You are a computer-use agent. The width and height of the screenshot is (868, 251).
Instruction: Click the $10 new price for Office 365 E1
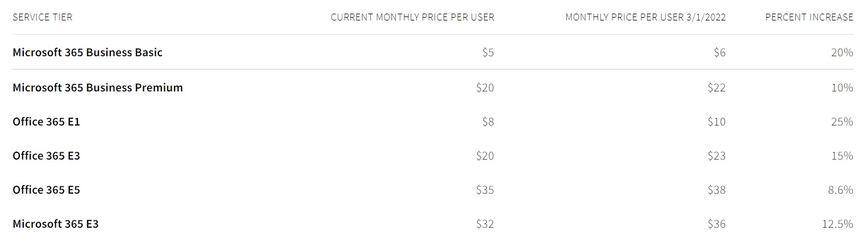pos(716,122)
